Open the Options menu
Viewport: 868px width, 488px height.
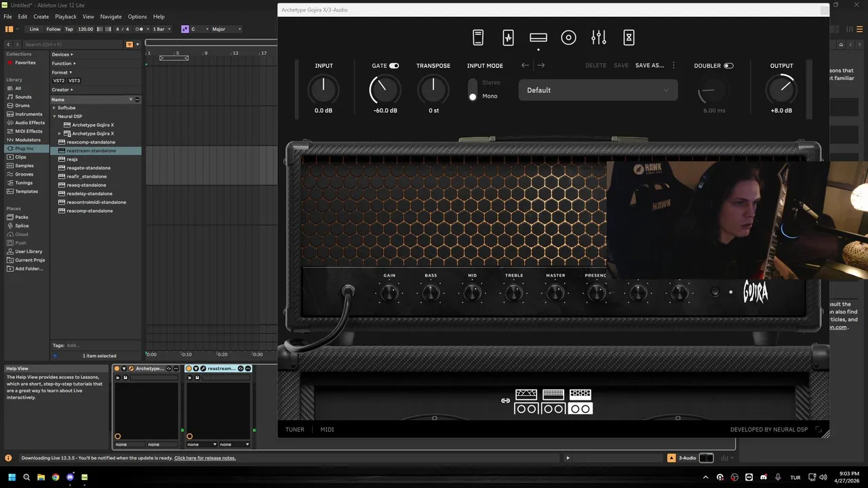click(137, 17)
